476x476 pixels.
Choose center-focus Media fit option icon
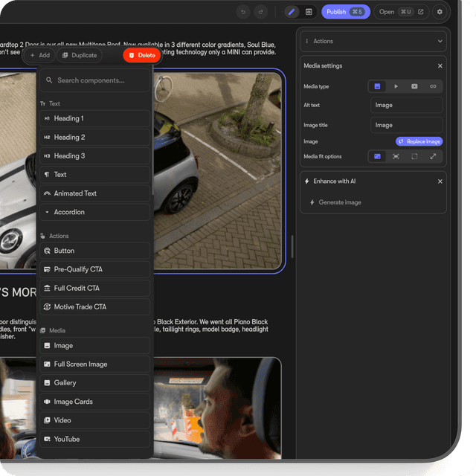[x=396, y=157]
